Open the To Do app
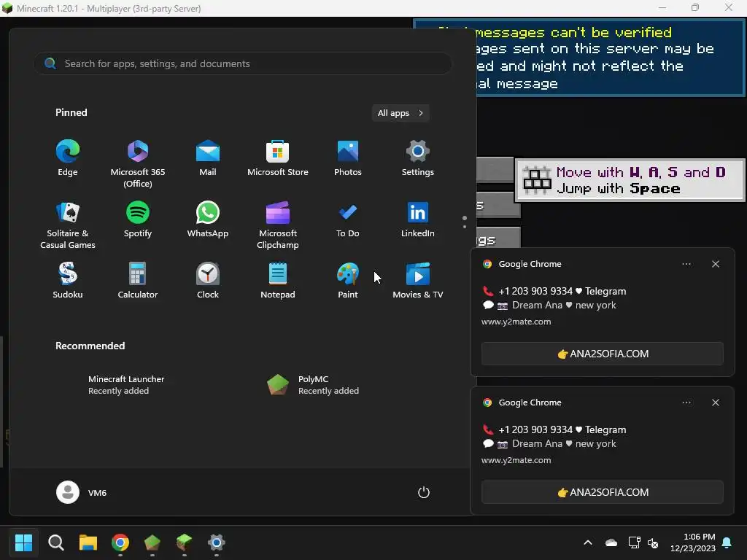 pos(348,220)
